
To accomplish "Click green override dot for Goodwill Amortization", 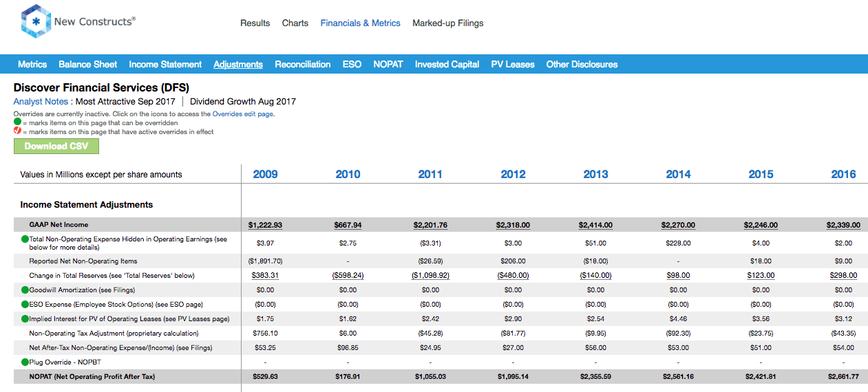I will 25,290.
